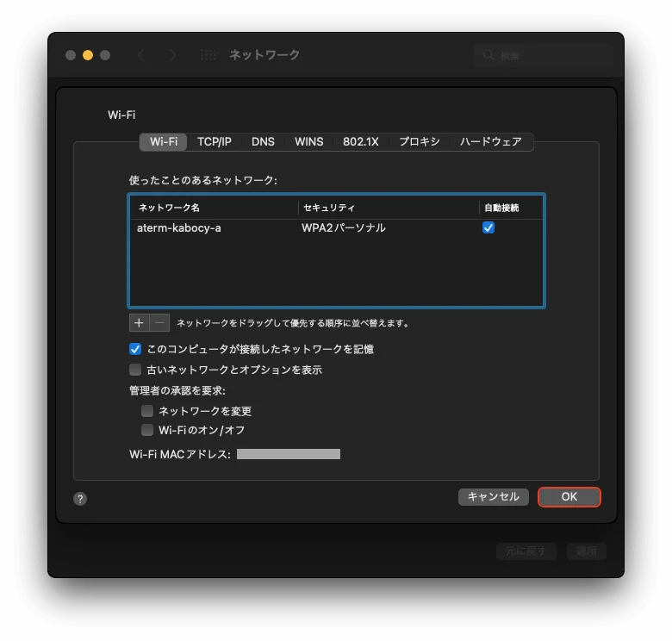Screen dimensions: 672x641
Task: Click the forward arrow in title bar
Action: pos(173,55)
